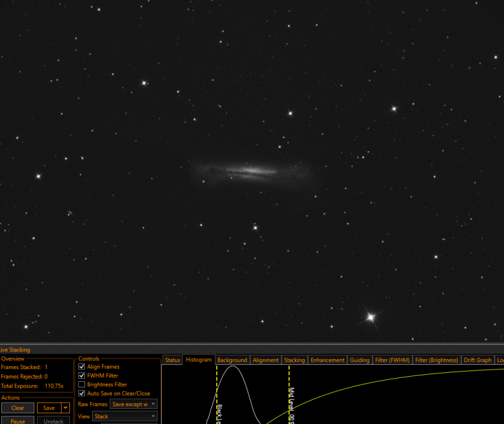Open the Guiding tab
504x424 pixels.
click(x=360, y=360)
